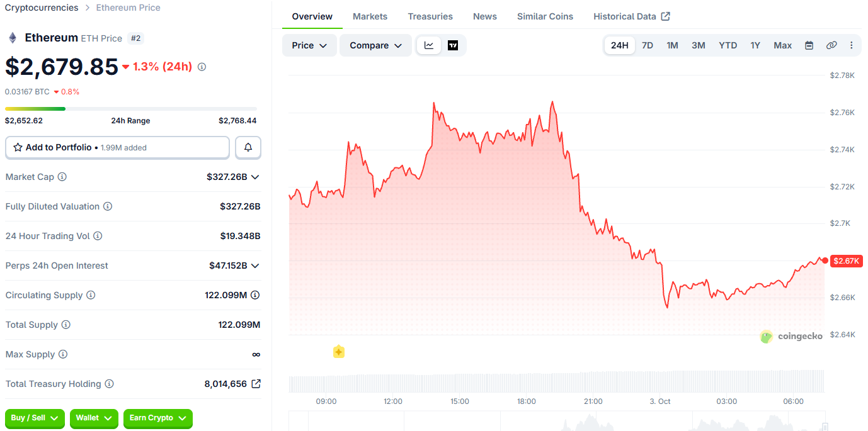Click the $2,652.62 range low value
Image resolution: width=868 pixels, height=431 pixels.
click(x=24, y=121)
